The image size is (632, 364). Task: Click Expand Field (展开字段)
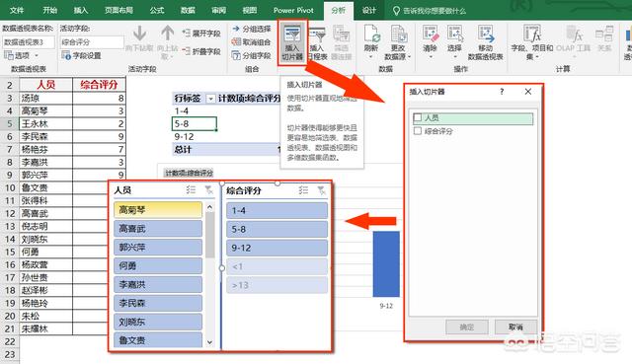(201, 34)
